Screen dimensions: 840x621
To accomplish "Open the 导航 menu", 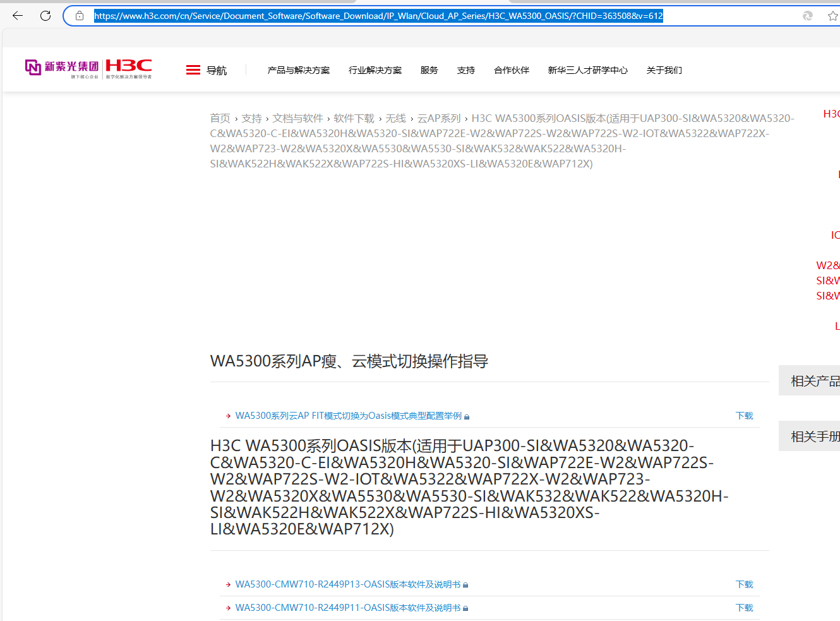I will [217, 70].
